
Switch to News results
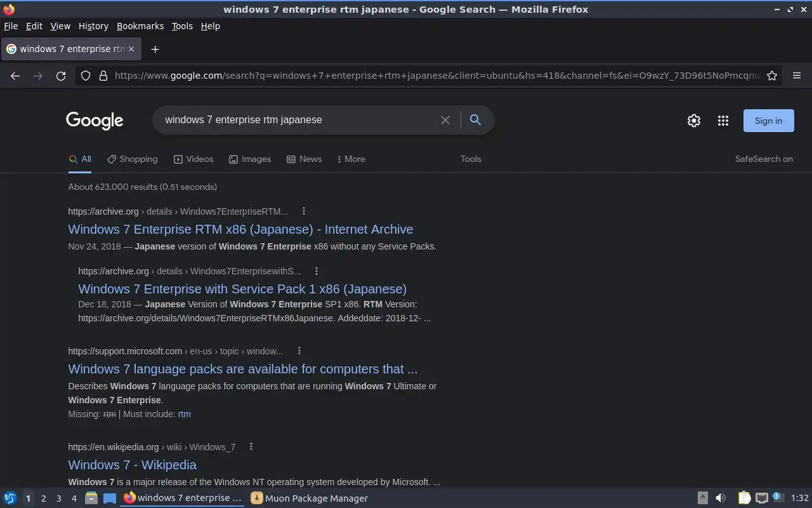click(304, 159)
